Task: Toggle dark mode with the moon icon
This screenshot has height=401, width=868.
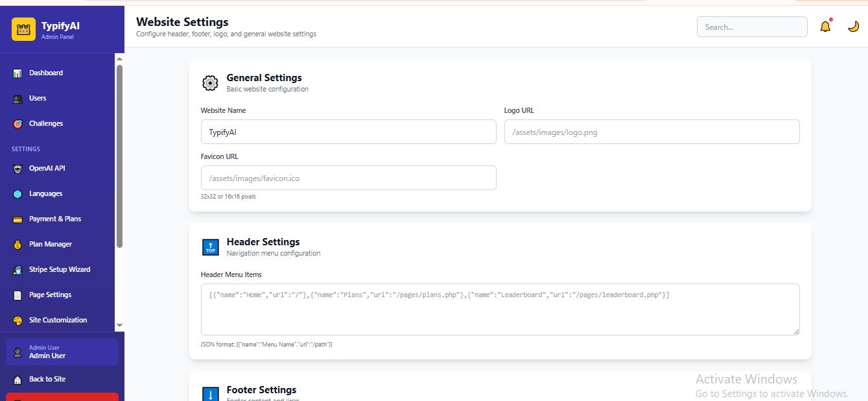Action: (853, 27)
